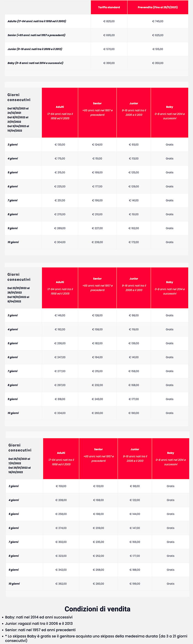Select the Junior presale price € 515,00
The width and height of the screenshot is (193, 644).
[157, 49]
